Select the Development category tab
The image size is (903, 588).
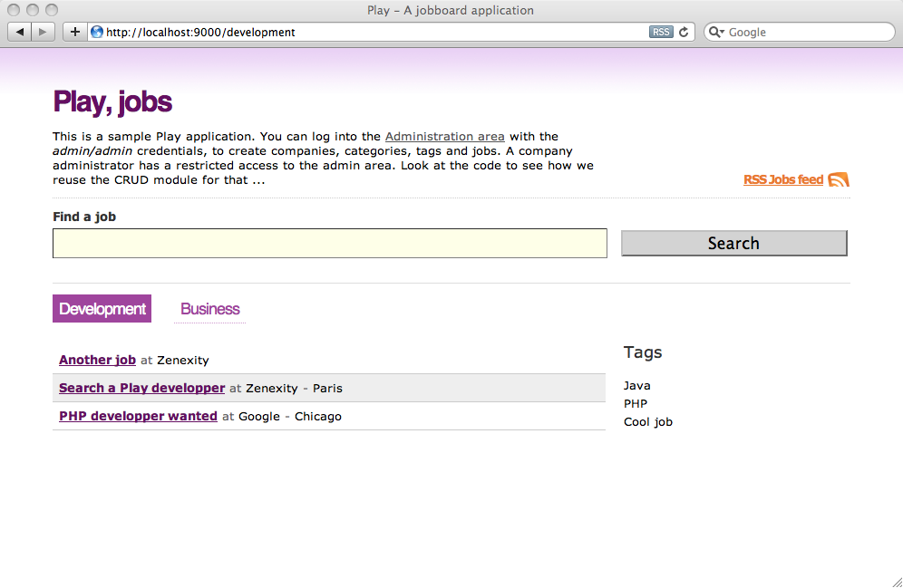(x=102, y=309)
